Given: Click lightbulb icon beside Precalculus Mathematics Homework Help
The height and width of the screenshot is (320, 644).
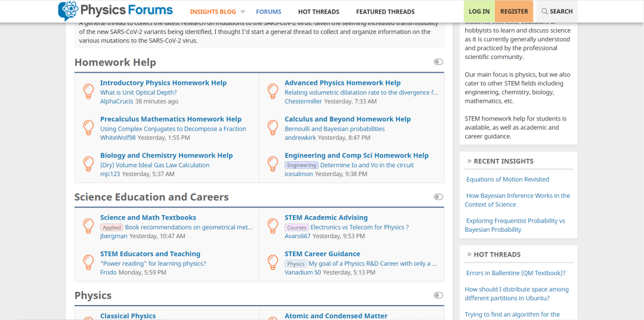Looking at the screenshot, I should click(88, 128).
